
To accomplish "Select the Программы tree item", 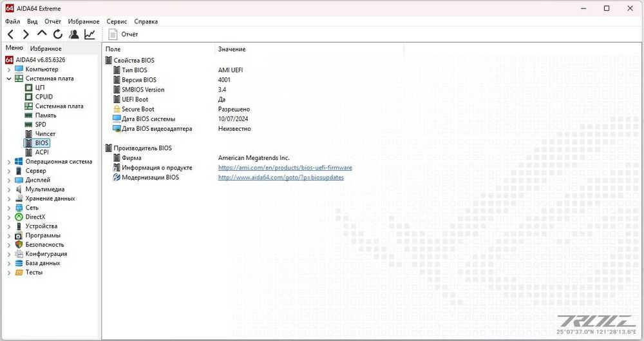I will (x=43, y=236).
